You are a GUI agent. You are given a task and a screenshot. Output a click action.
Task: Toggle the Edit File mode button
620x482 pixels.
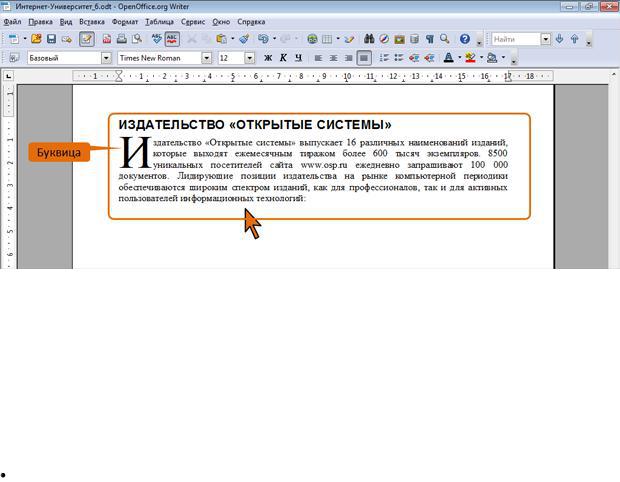[x=87, y=39]
